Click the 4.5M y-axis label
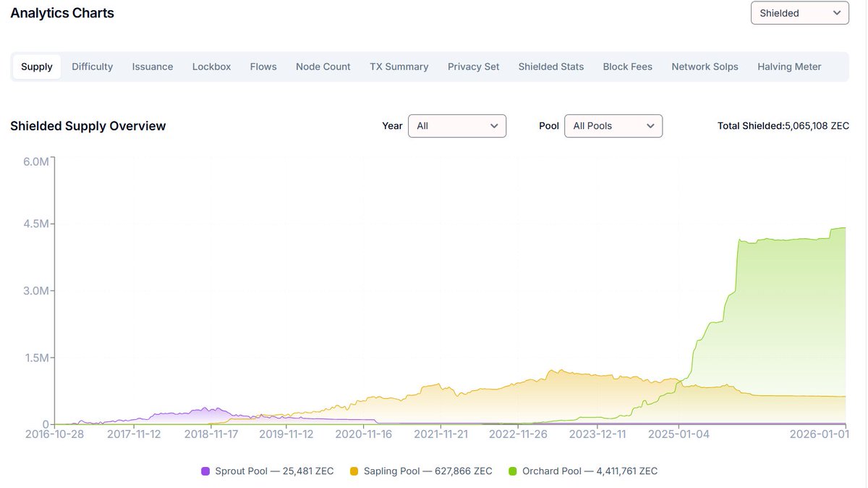868x488 pixels. pos(35,224)
